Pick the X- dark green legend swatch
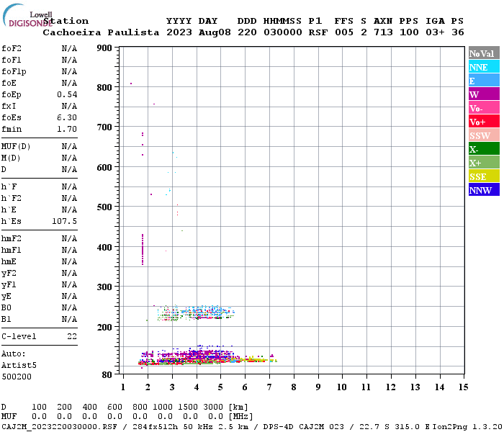Image resolution: width=504 pixels, height=432 pixels. tap(484, 149)
